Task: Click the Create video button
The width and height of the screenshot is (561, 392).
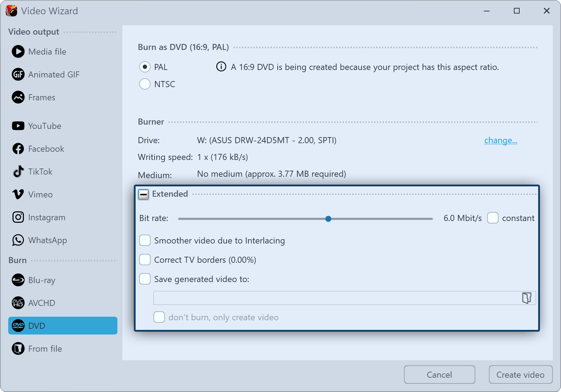Action: point(520,375)
